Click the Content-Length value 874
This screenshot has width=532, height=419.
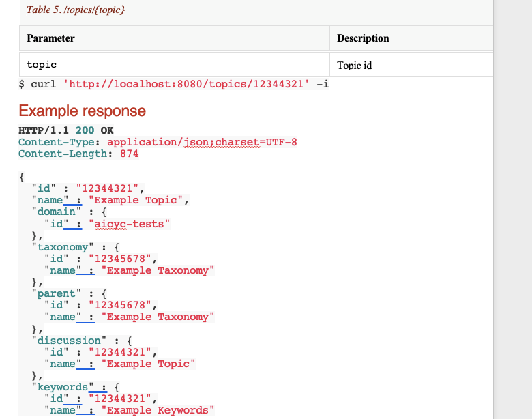pos(129,154)
